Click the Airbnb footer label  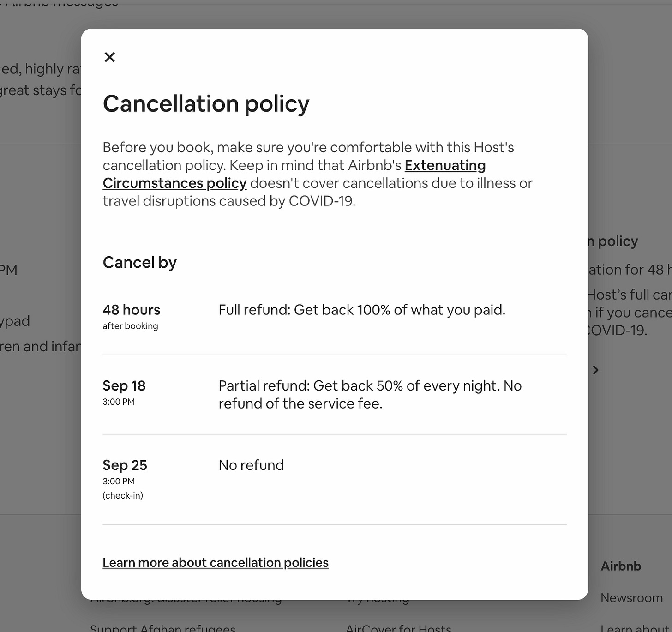coord(620,566)
